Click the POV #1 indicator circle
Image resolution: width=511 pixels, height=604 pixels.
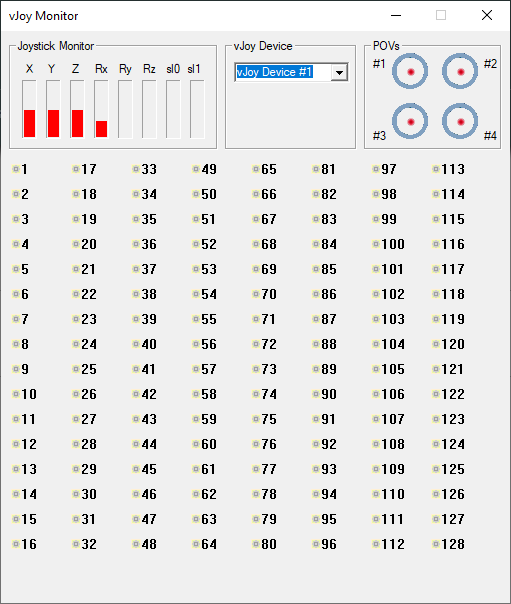coord(410,71)
